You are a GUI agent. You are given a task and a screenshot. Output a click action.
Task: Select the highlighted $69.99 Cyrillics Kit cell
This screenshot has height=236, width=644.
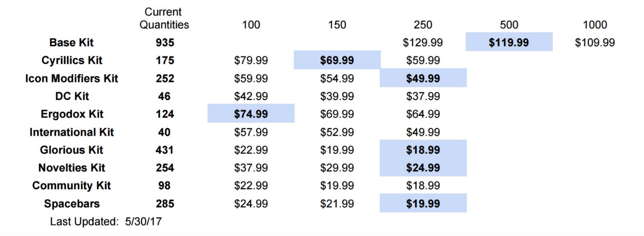[x=337, y=60]
